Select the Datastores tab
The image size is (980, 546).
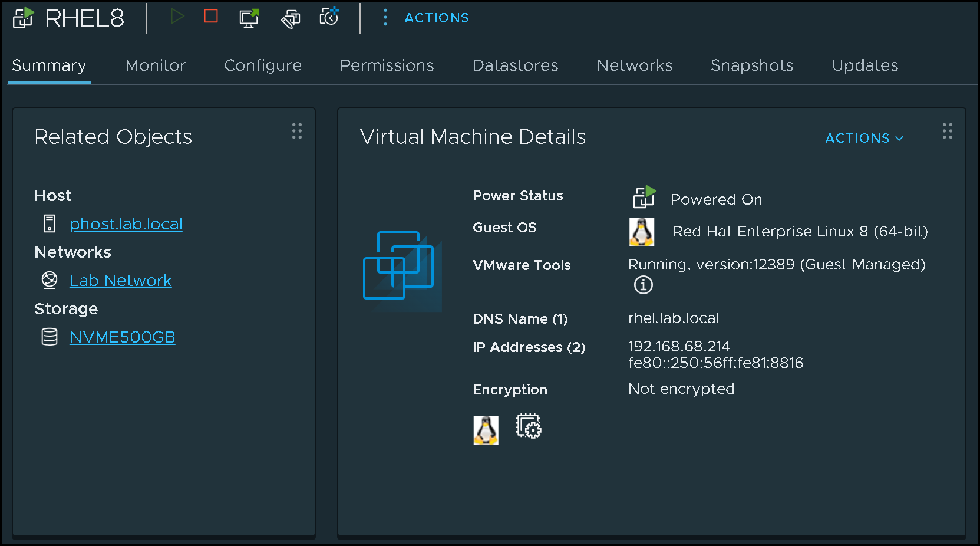(x=515, y=65)
